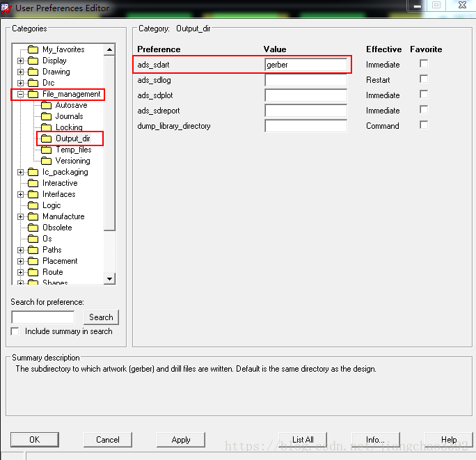Open the Info... button
Viewport: 476px width, 460px height.
click(x=376, y=440)
